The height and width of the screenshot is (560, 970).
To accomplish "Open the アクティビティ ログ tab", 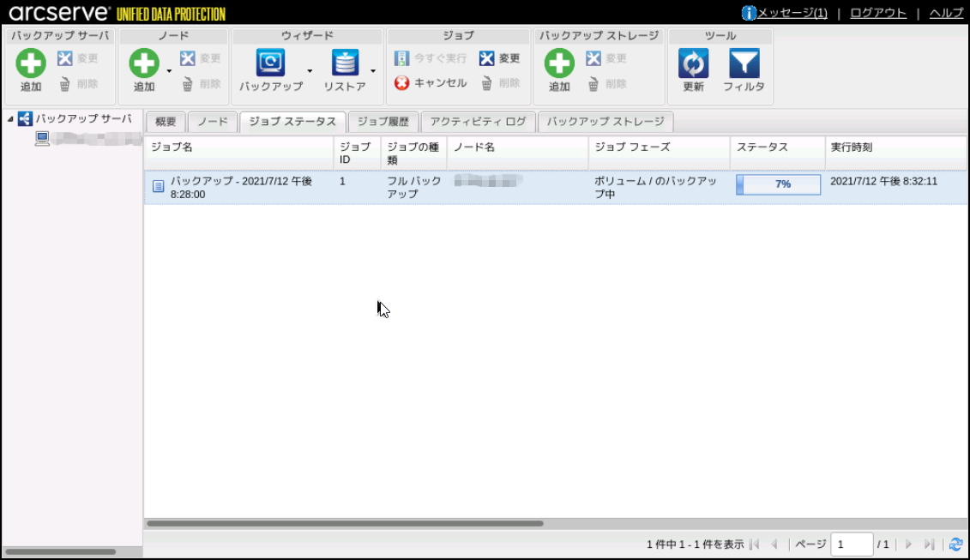I will click(x=478, y=122).
